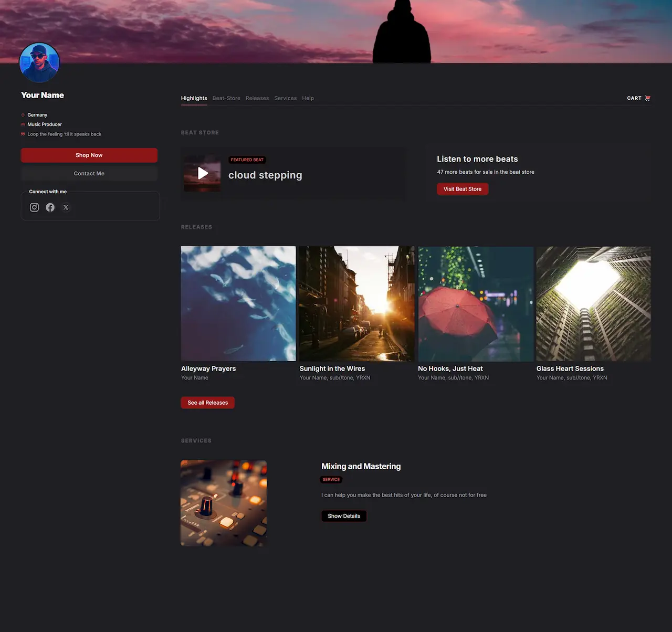This screenshot has width=672, height=632.
Task: Open the Releases tab
Action: (257, 98)
